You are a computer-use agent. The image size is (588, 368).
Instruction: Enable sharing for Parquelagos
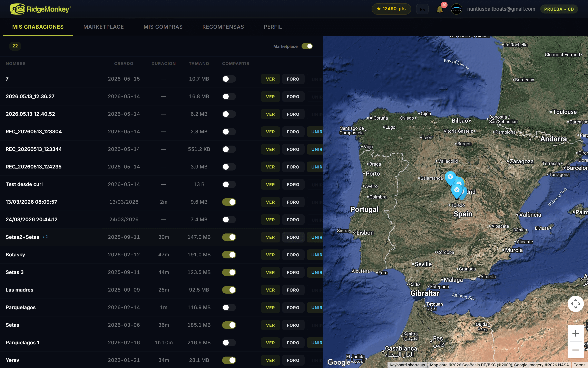[229, 307]
